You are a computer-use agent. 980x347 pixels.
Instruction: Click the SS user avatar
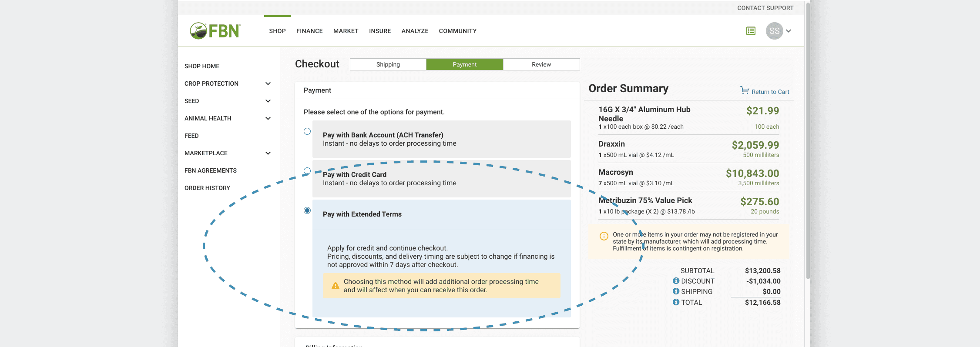tap(774, 31)
